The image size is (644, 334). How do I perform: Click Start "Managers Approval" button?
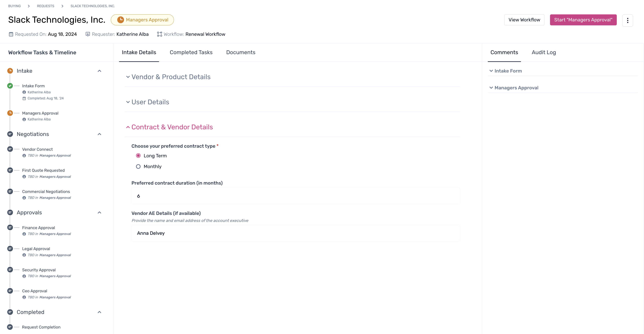pos(583,20)
